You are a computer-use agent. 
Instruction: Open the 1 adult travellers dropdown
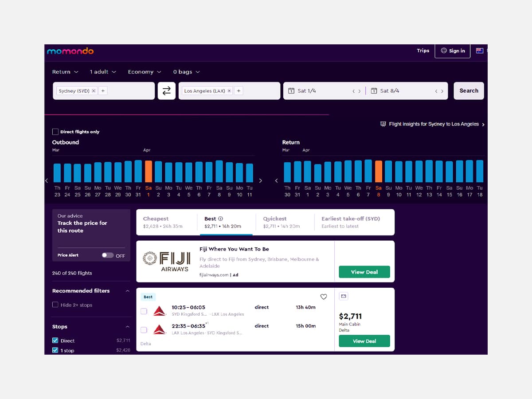103,72
